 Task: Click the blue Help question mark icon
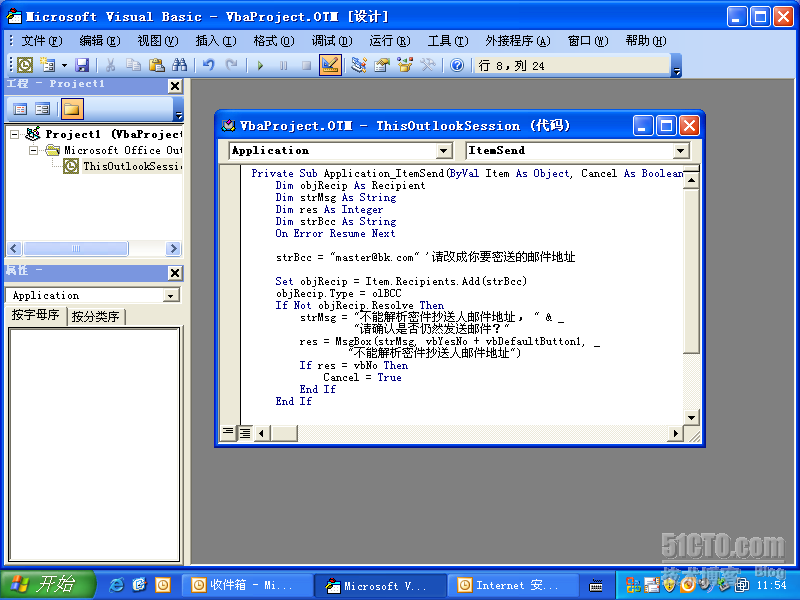click(457, 65)
